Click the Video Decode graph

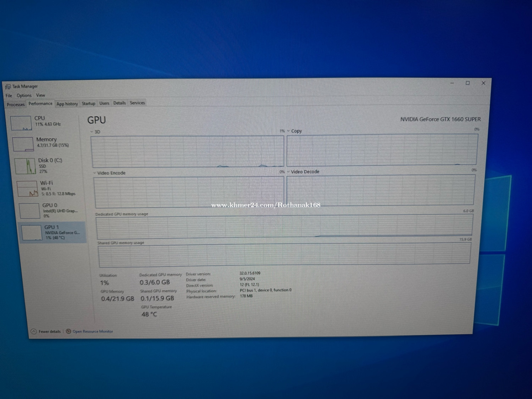point(381,190)
